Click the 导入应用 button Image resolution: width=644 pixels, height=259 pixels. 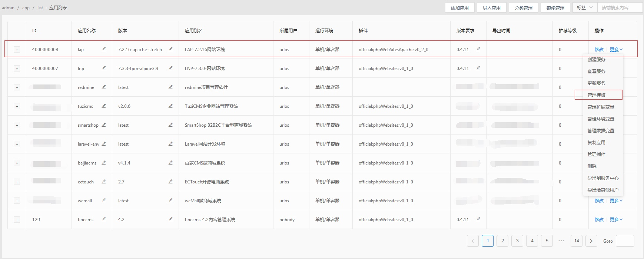[492, 7]
